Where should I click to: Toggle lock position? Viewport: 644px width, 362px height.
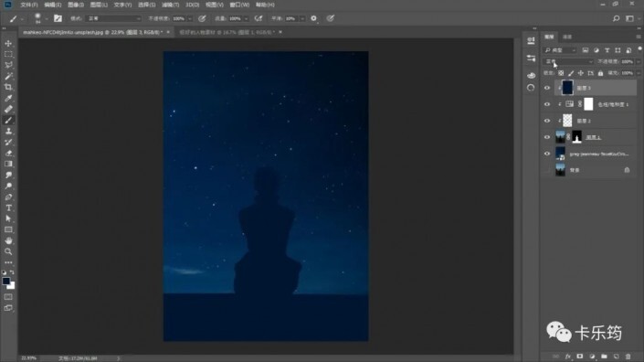pos(581,73)
